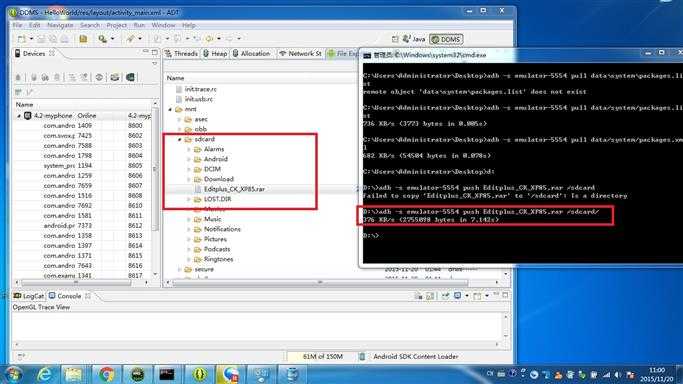This screenshot has height=384, width=683.
Task: Open the Project menu
Action: pyautogui.click(x=117, y=25)
